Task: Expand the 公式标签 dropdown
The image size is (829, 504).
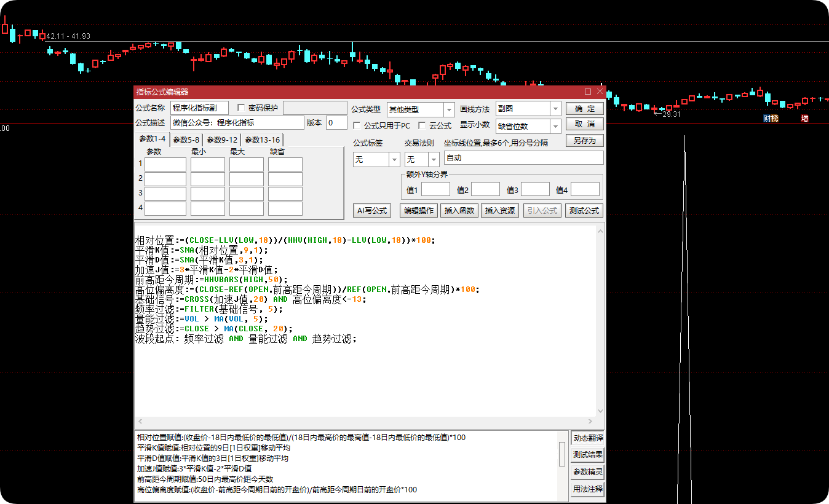Action: pyautogui.click(x=394, y=159)
